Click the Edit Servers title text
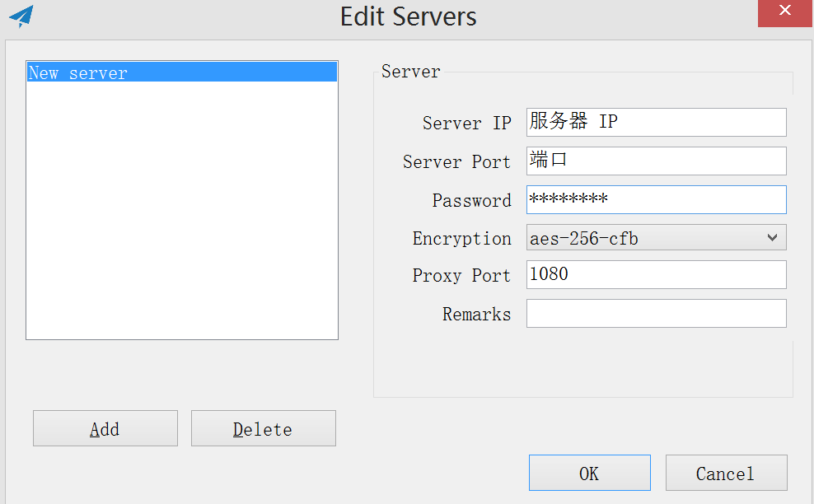 coord(408,16)
